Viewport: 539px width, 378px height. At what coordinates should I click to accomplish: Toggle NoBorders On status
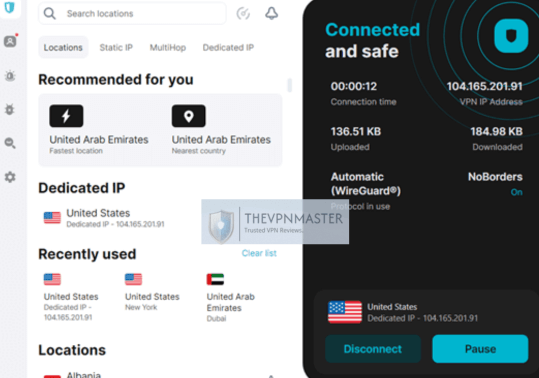pos(516,192)
